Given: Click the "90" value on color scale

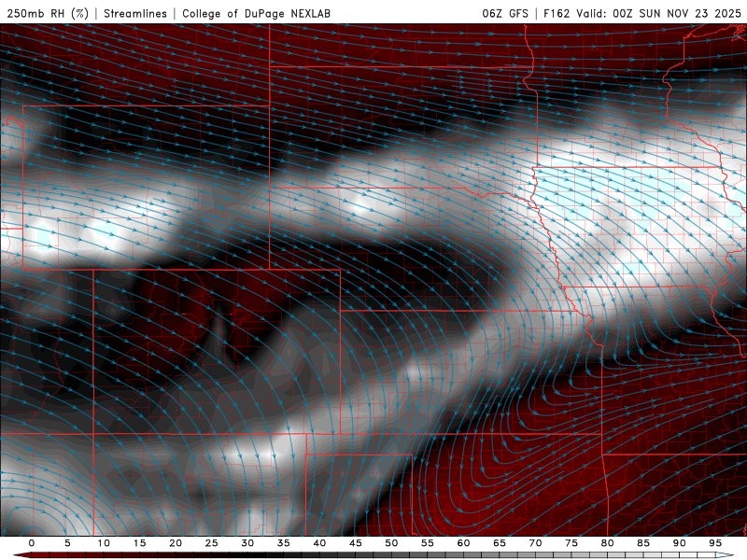Looking at the screenshot, I should pos(680,543).
